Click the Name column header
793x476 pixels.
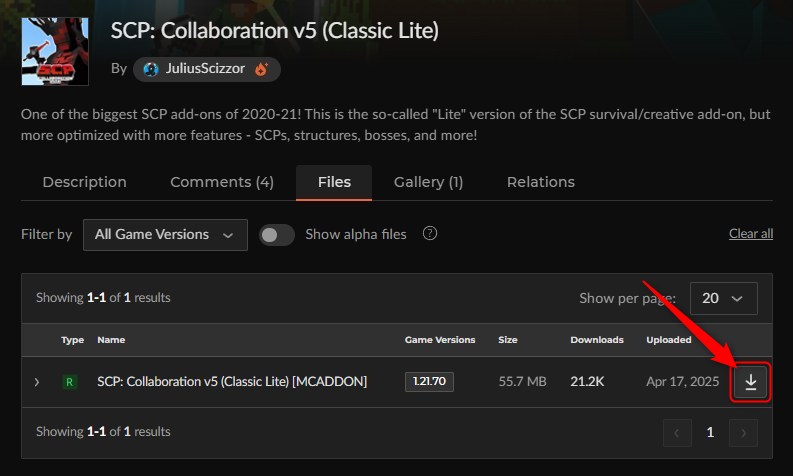[111, 340]
